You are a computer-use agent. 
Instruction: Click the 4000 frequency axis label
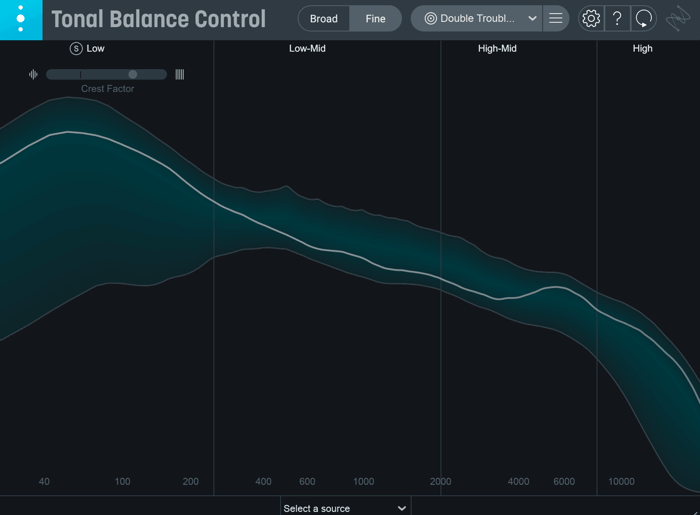[x=518, y=482]
